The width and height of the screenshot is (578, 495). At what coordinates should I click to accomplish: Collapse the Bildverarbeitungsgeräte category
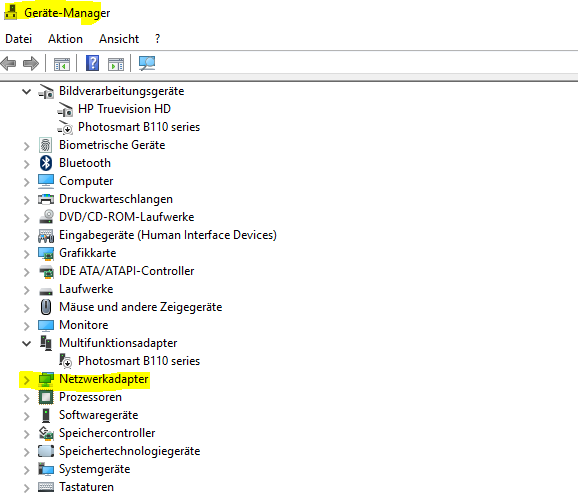[26, 91]
